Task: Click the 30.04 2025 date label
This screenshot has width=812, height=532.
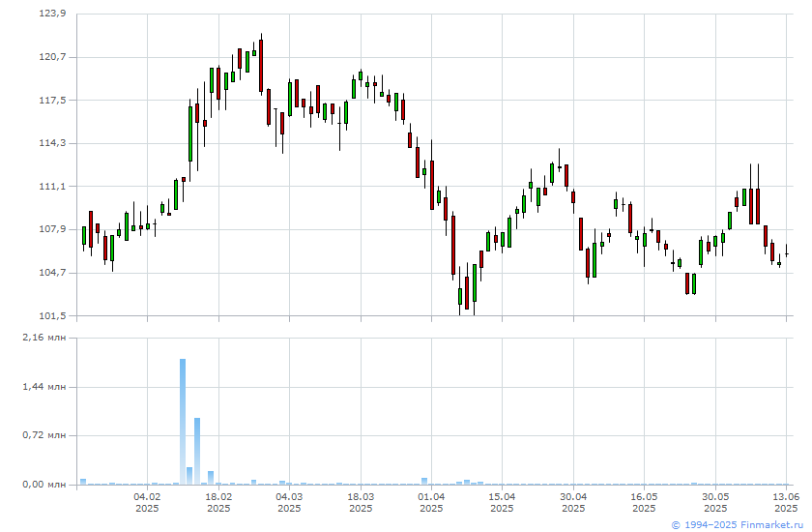Action: (x=573, y=502)
